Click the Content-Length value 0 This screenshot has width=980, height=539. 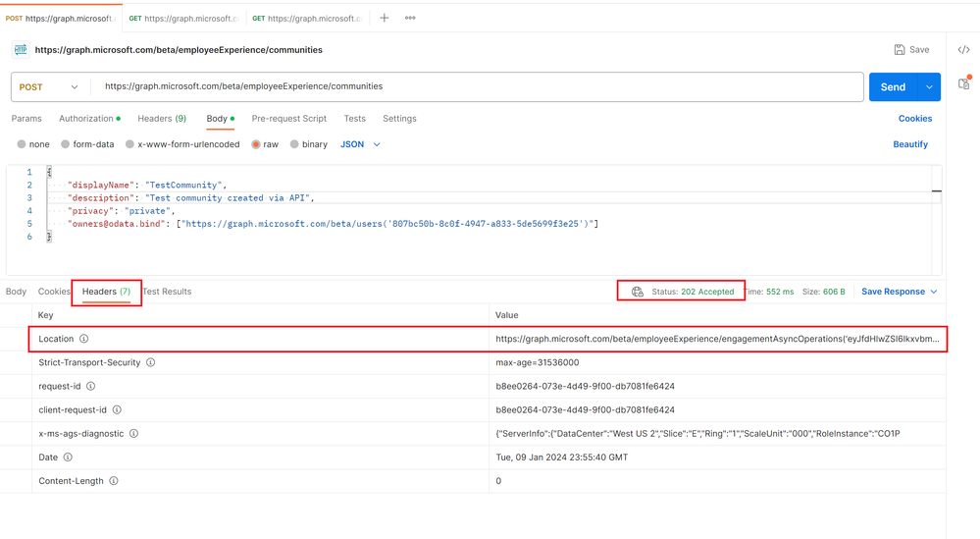point(498,481)
